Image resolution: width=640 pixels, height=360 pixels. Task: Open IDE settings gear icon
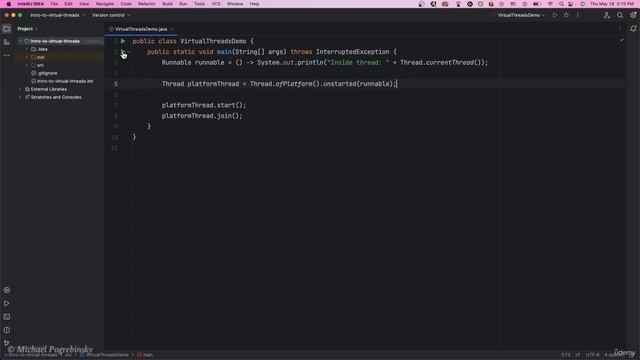pyautogui.click(x=633, y=15)
